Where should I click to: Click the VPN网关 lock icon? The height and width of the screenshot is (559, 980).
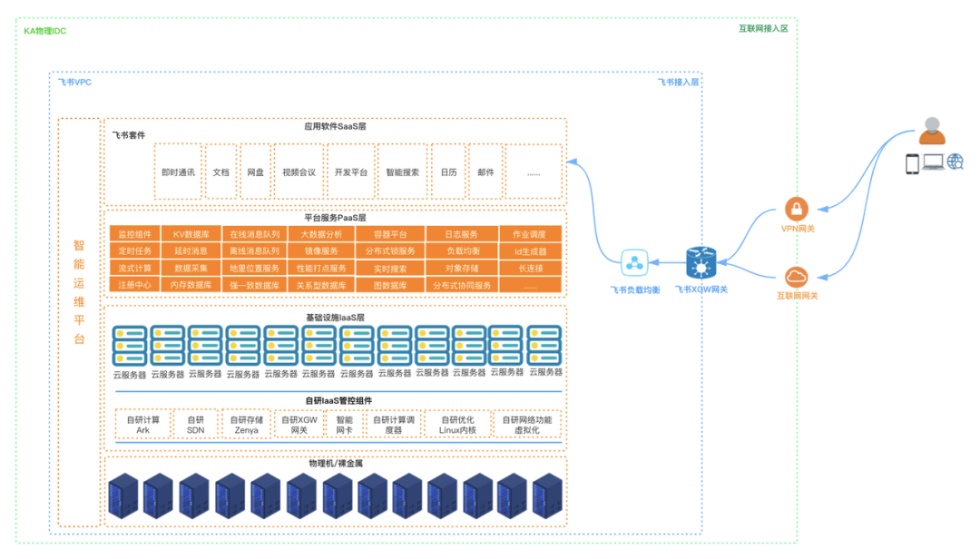[797, 209]
